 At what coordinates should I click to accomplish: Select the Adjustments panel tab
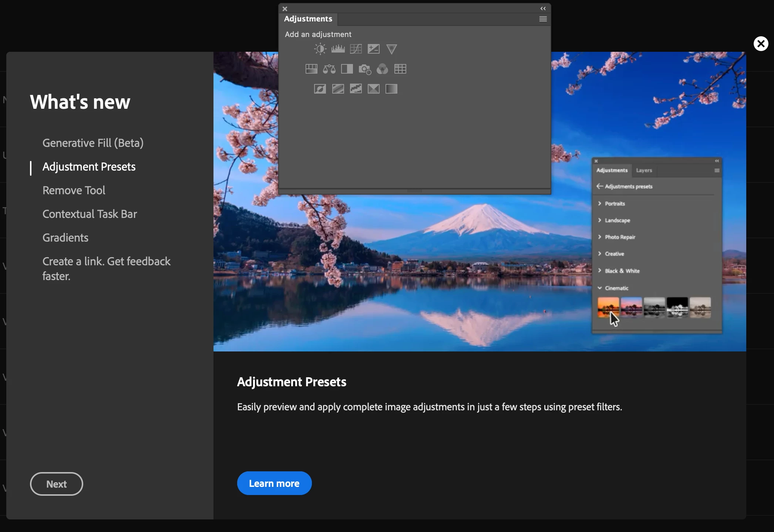308,19
